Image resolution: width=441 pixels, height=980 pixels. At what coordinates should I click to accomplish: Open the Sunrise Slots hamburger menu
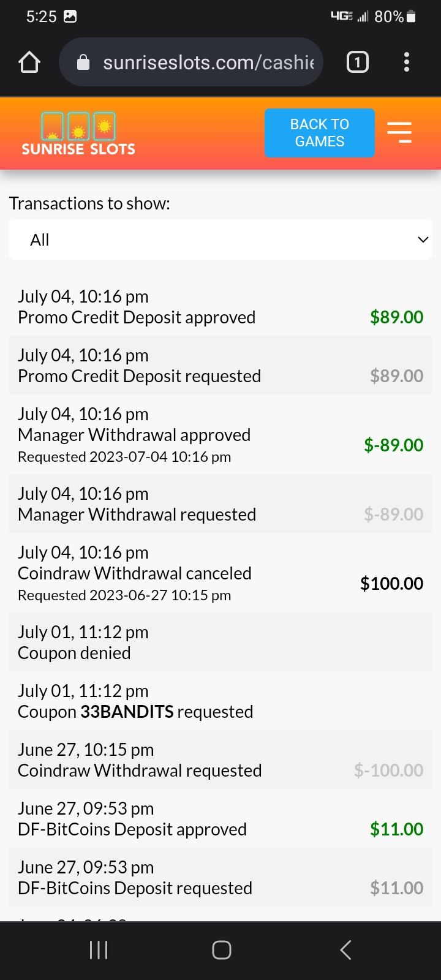coord(399,132)
